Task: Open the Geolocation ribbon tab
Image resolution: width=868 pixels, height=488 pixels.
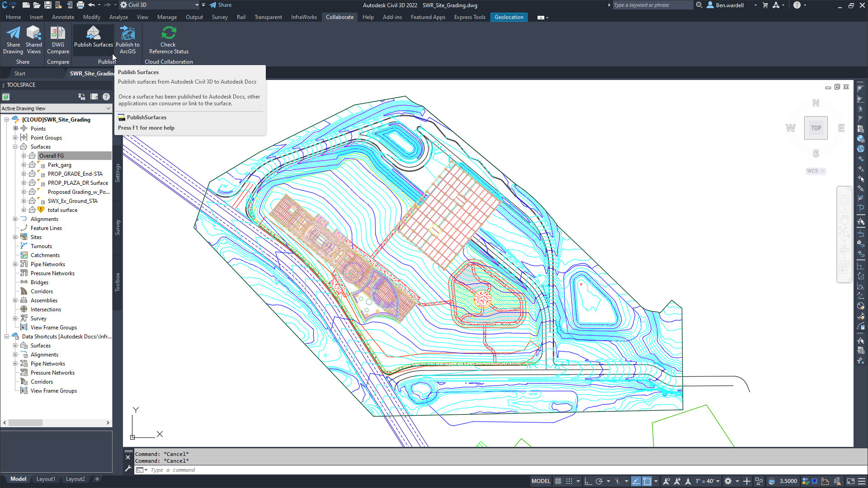Action: click(x=509, y=17)
